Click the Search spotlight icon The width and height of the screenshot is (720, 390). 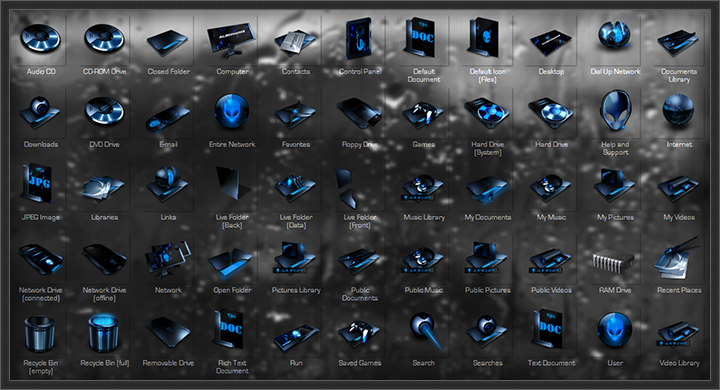point(427,331)
